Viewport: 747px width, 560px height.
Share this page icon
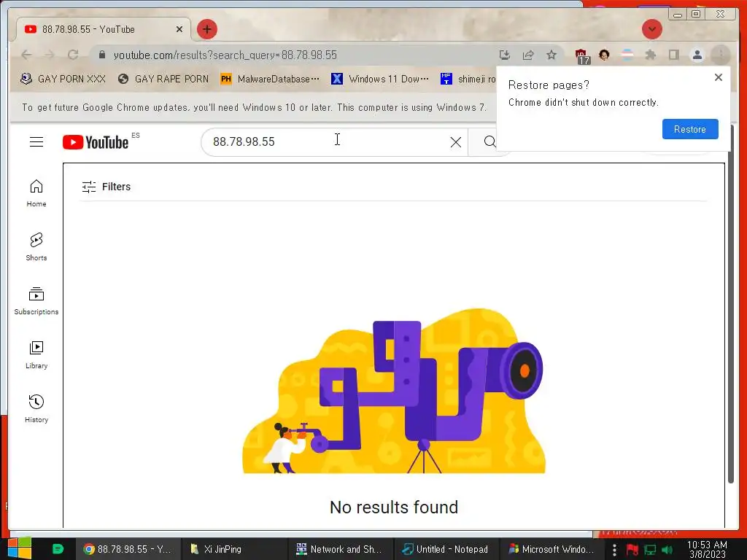point(528,55)
